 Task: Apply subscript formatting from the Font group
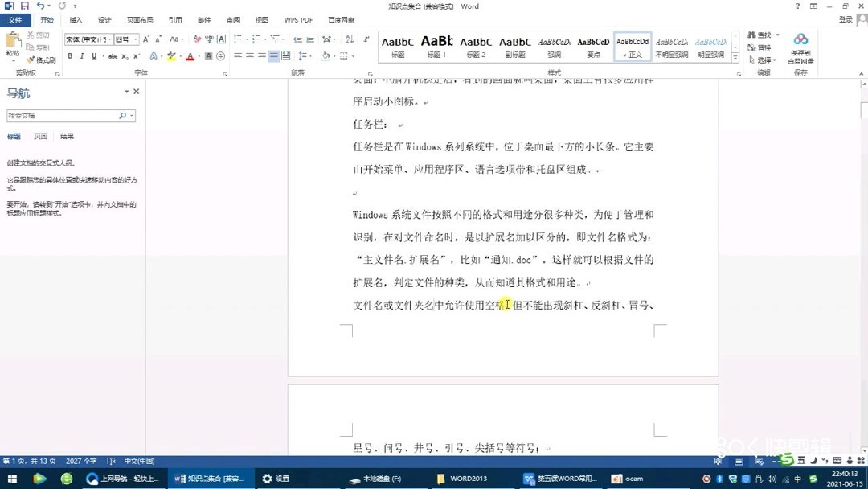(x=124, y=55)
